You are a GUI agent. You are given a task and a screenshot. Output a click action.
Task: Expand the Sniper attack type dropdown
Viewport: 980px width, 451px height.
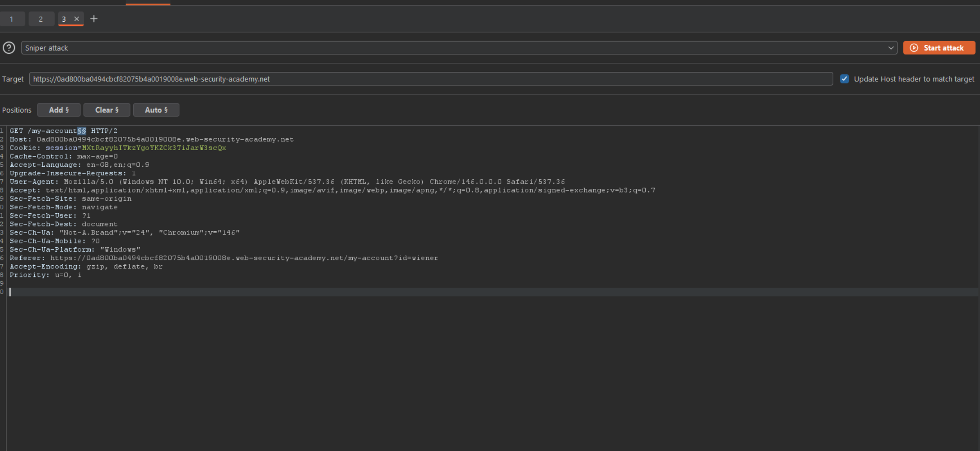[459, 48]
